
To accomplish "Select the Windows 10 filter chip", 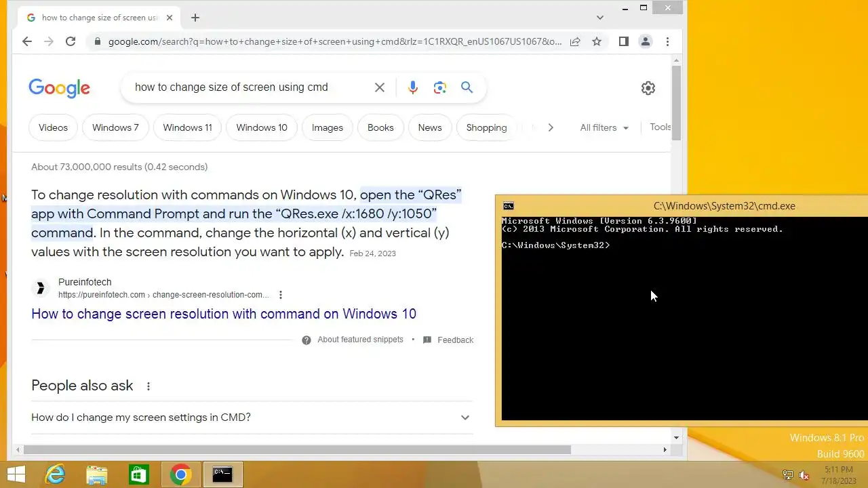I will (262, 127).
